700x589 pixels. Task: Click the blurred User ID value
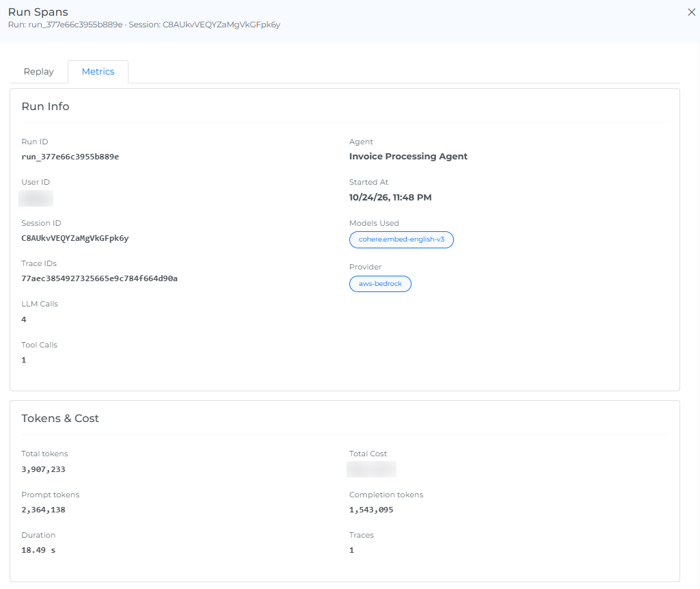(x=36, y=198)
